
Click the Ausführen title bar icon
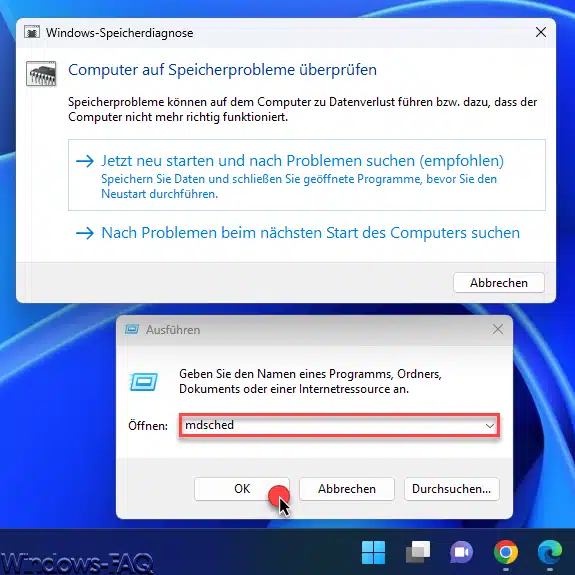point(132,329)
